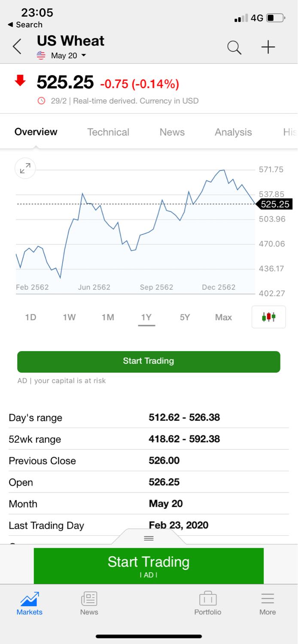Open the May 20 contract dropdown
This screenshot has height=644, width=298.
click(68, 55)
